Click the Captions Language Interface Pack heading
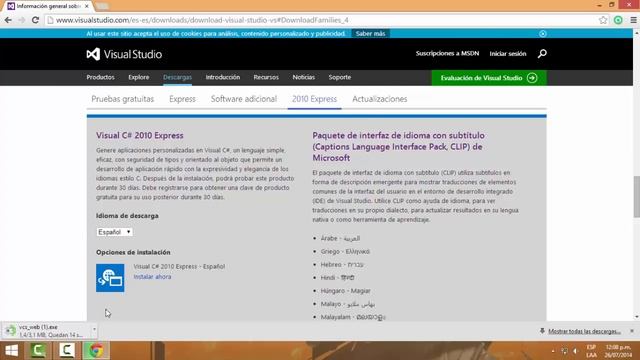This screenshot has width=640, height=360. 398,147
